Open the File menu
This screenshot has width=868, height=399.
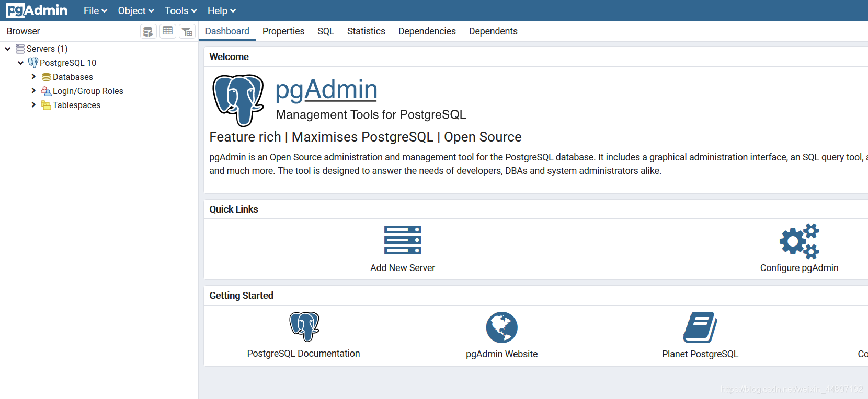coord(95,10)
